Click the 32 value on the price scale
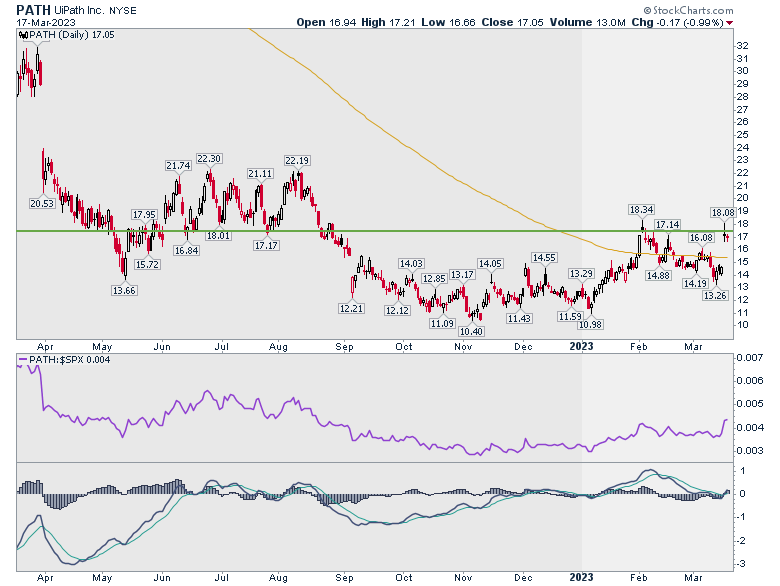 pos(742,46)
